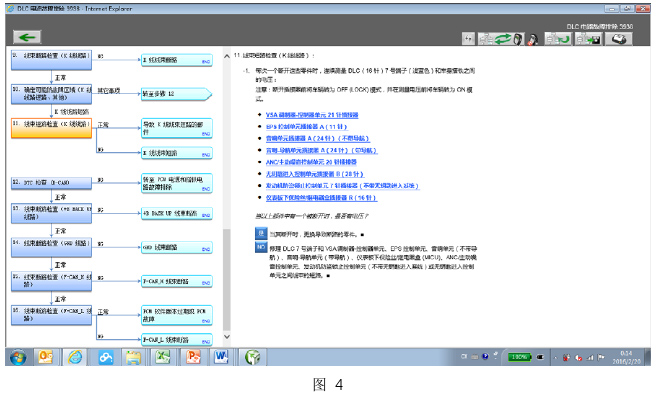This screenshot has width=659, height=398.
Task: Click the show hidden tray icons arrow
Action: tap(556, 358)
